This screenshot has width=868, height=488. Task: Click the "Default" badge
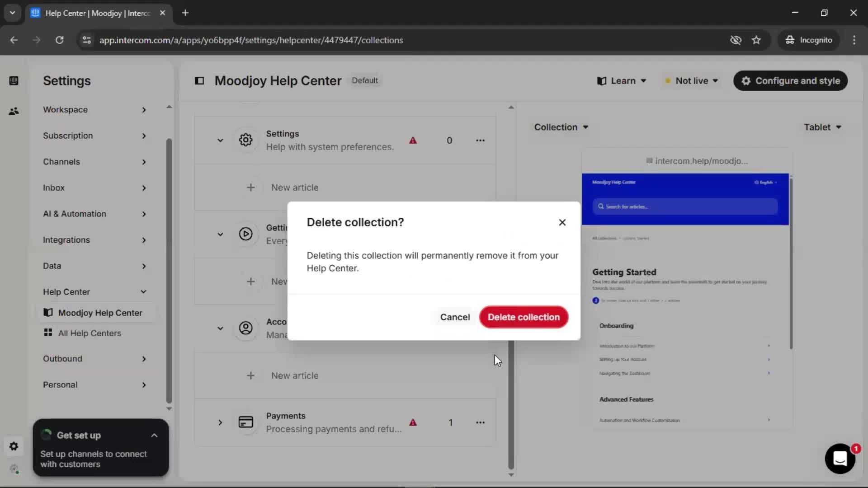365,80
